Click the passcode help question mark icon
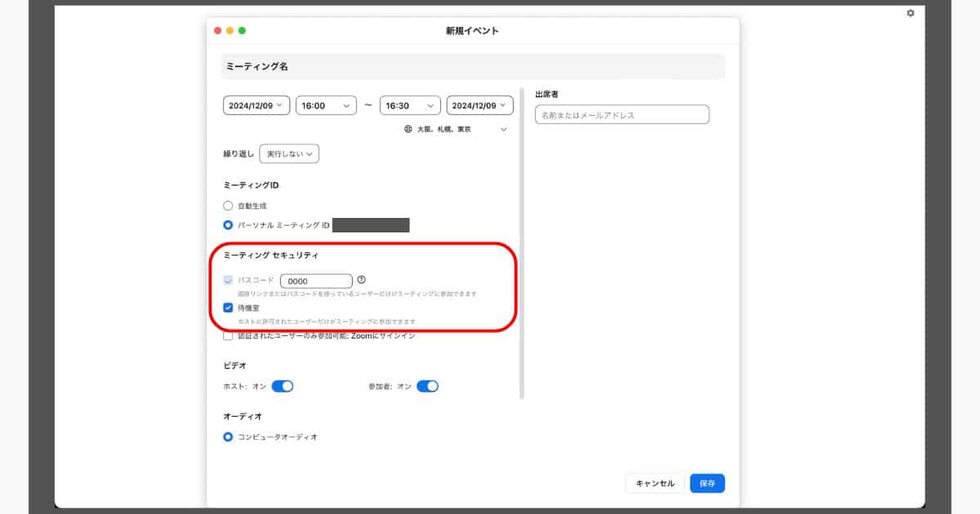 click(x=362, y=280)
